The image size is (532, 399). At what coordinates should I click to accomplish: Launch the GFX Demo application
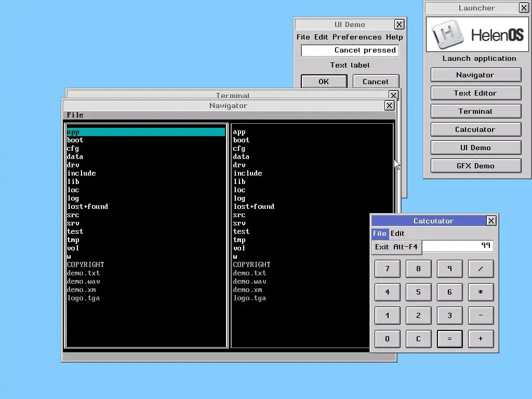coord(476,166)
